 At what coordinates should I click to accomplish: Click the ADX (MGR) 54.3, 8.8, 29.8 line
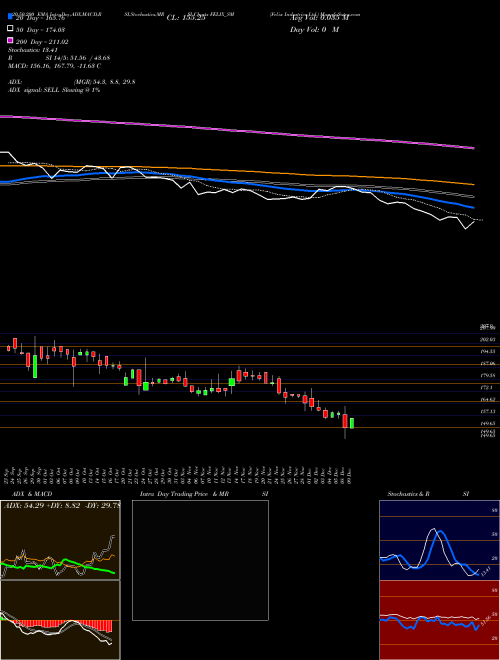click(x=72, y=82)
